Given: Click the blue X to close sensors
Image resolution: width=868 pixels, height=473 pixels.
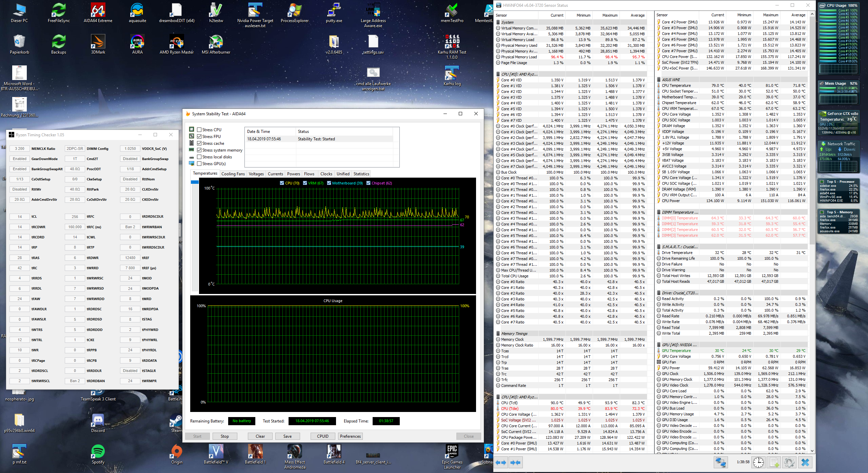Looking at the screenshot, I should [x=805, y=462].
